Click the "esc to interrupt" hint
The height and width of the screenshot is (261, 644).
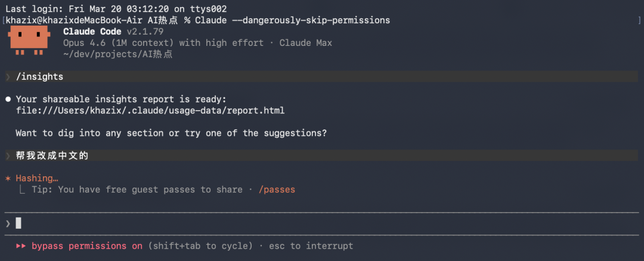point(311,246)
